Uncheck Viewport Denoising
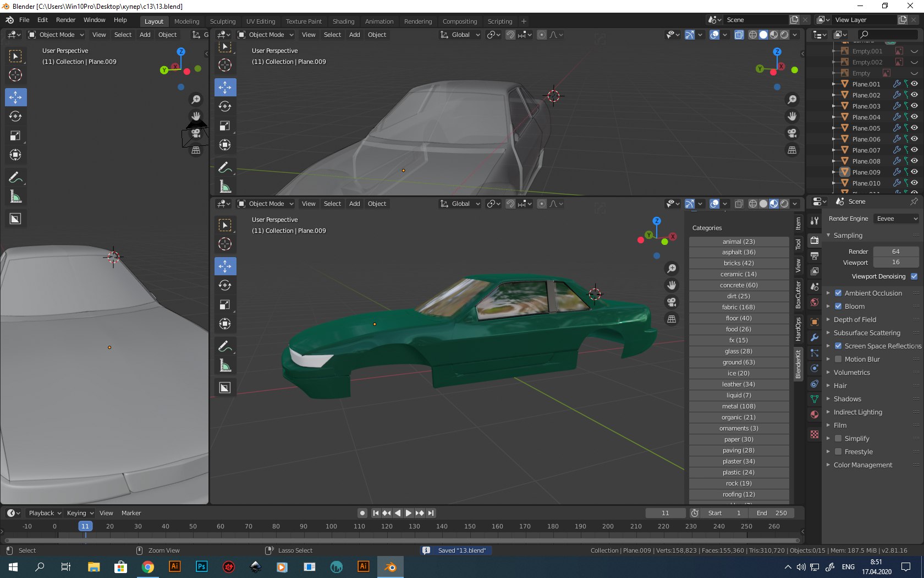Image resolution: width=924 pixels, height=578 pixels. pos(914,276)
